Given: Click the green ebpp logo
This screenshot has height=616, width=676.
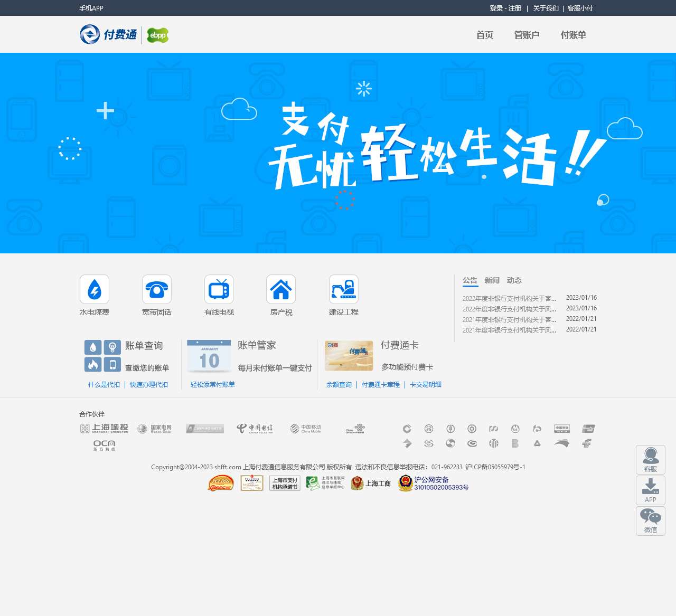Looking at the screenshot, I should [157, 35].
